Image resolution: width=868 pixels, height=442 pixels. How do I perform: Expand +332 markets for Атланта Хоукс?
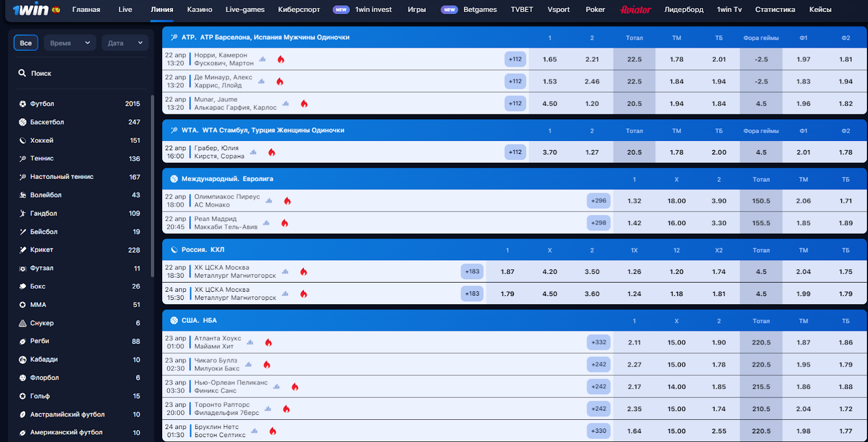(x=599, y=342)
